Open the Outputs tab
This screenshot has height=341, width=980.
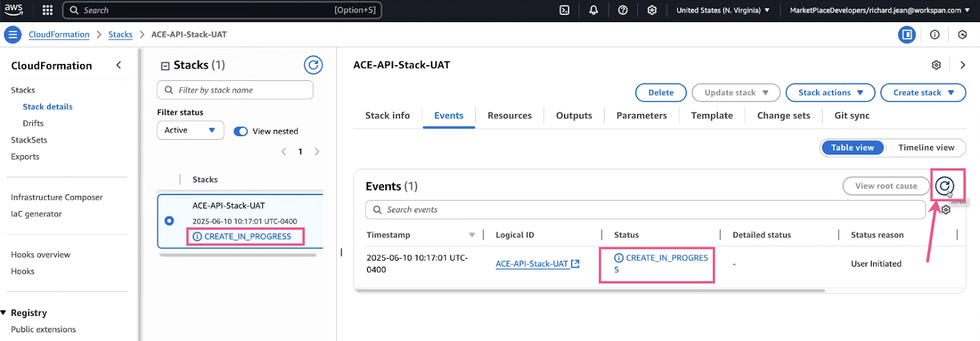(x=574, y=115)
